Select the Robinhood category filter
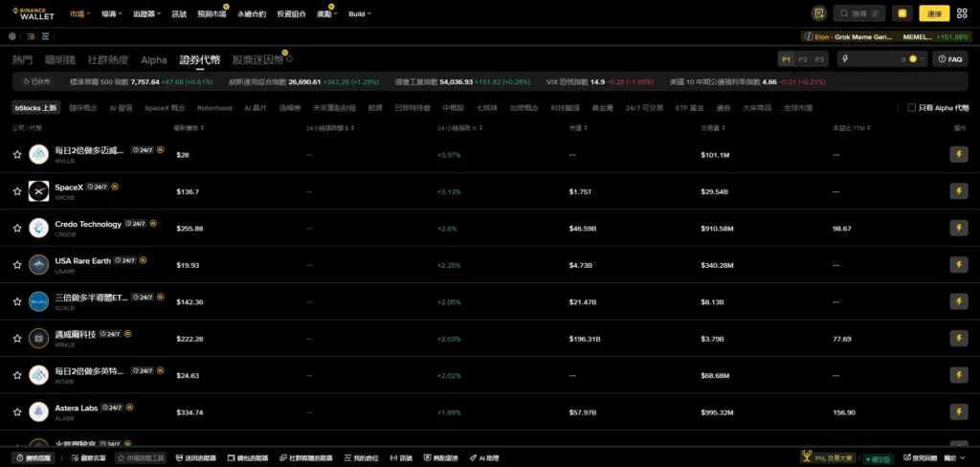 pos(214,107)
